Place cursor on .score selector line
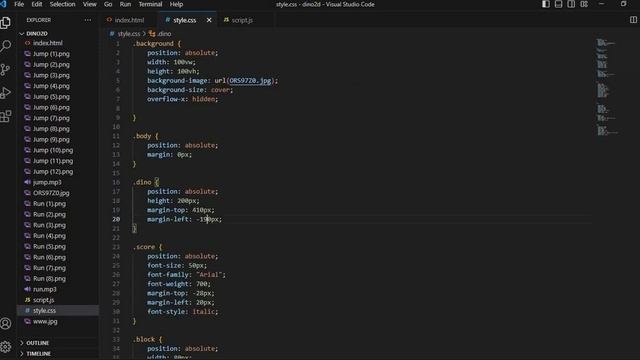This screenshot has width=640, height=360. [147, 247]
